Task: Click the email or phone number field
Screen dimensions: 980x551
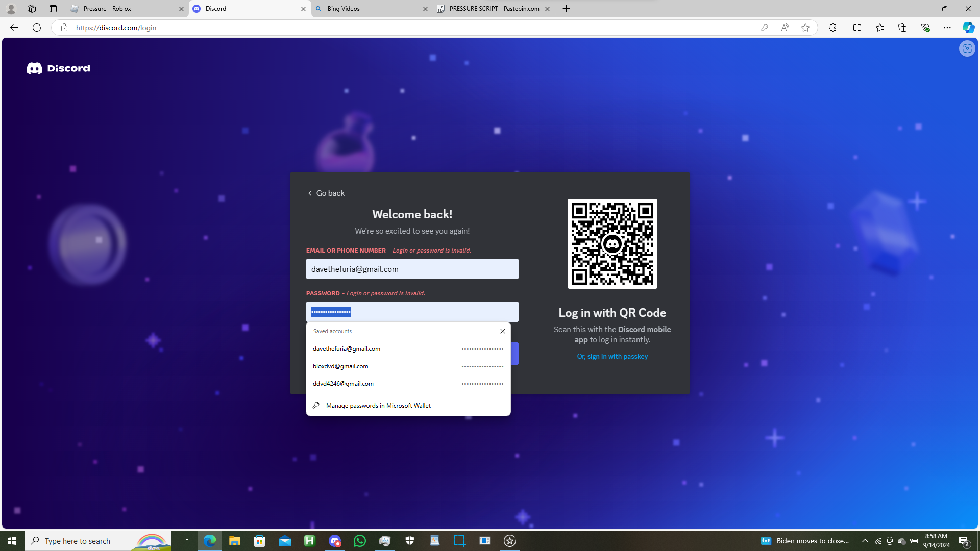Action: point(412,269)
